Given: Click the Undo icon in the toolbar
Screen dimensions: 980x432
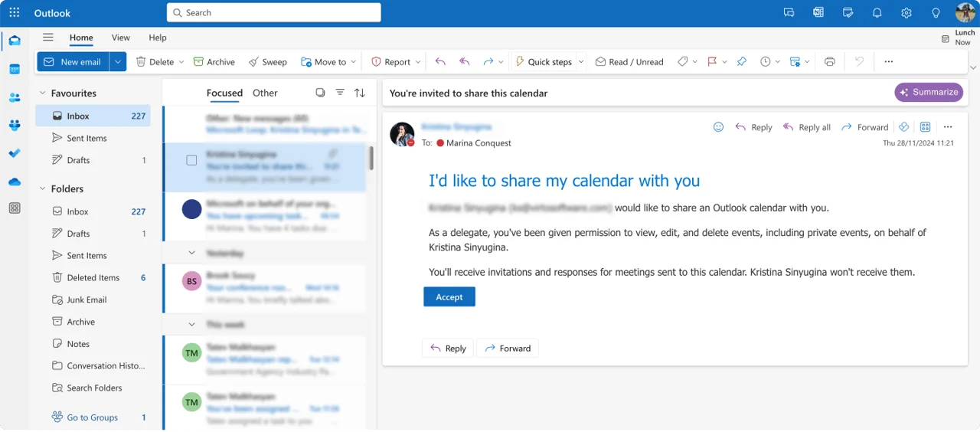Looking at the screenshot, I should click(860, 62).
